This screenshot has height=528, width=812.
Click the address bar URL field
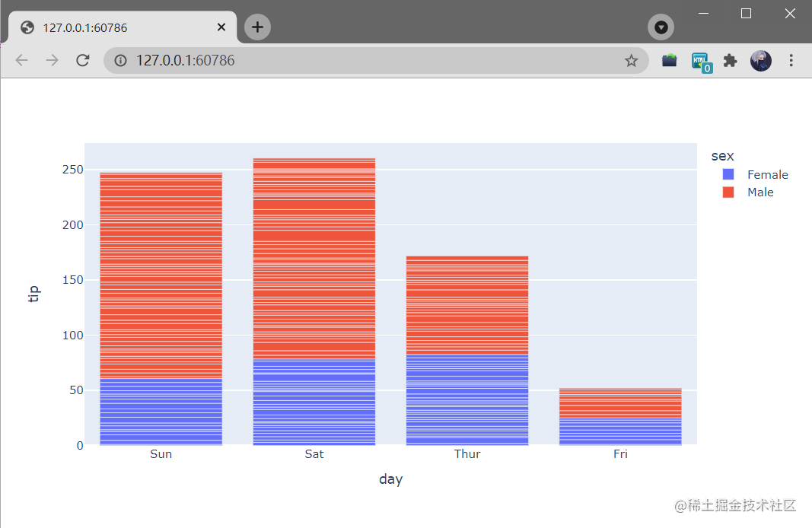tap(376, 61)
